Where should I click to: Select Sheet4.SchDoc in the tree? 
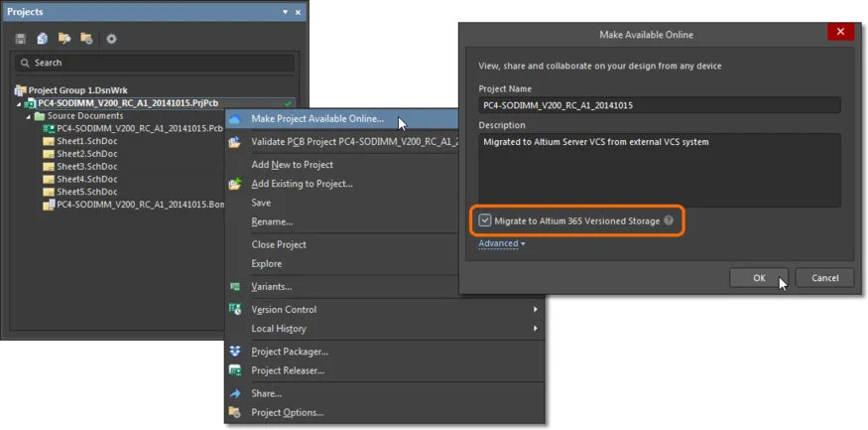pyautogui.click(x=87, y=180)
